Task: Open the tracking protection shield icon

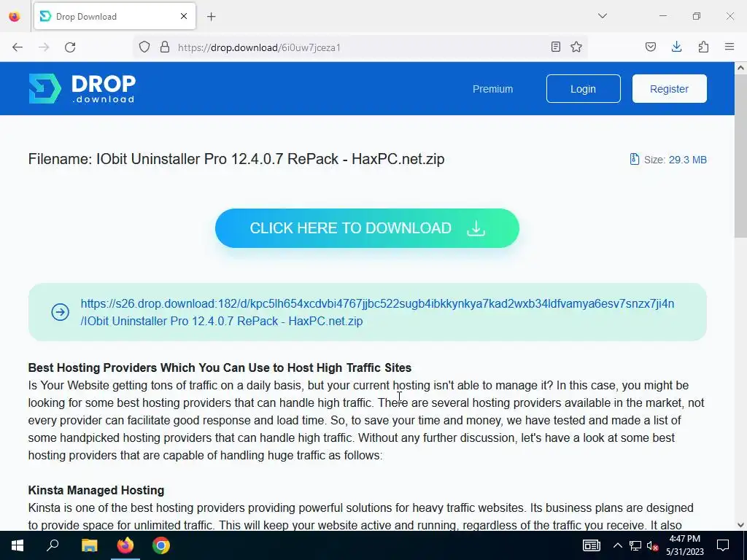Action: pyautogui.click(x=144, y=47)
